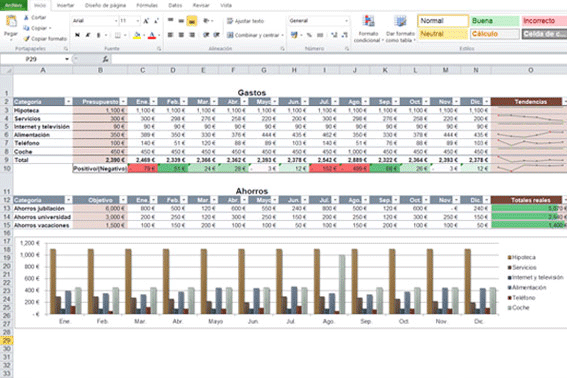The image size is (567, 378).
Task: Click the text orientation icon
Action: 206,21
